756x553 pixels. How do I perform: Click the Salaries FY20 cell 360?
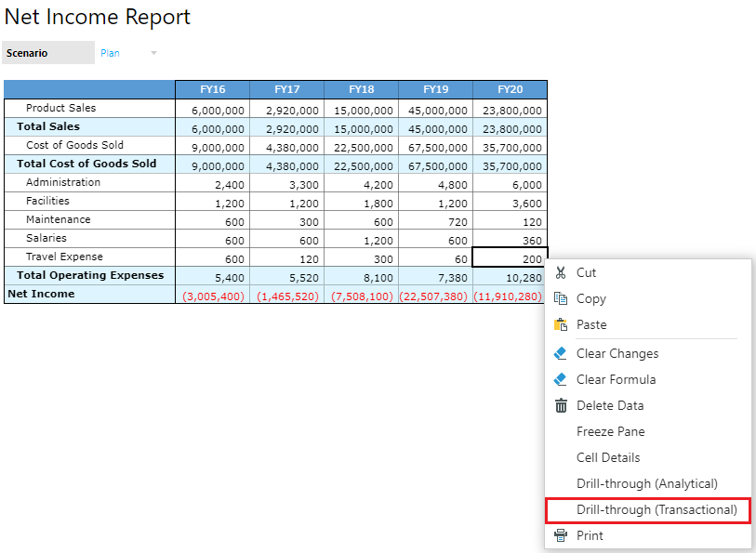[510, 239]
